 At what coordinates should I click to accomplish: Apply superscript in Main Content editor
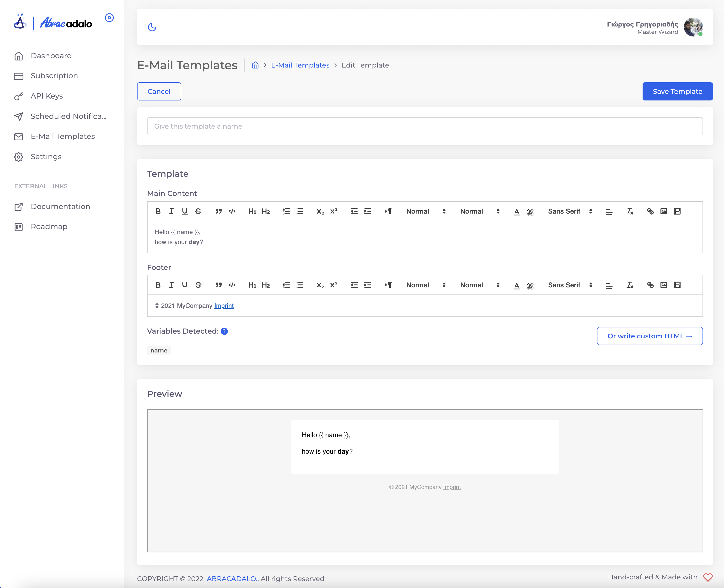coord(334,211)
